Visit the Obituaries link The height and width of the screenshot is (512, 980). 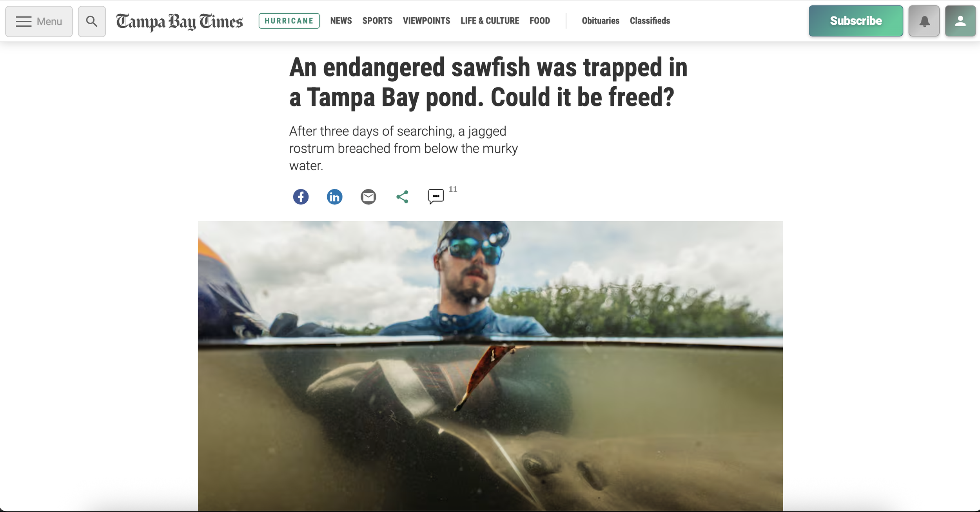click(x=601, y=21)
